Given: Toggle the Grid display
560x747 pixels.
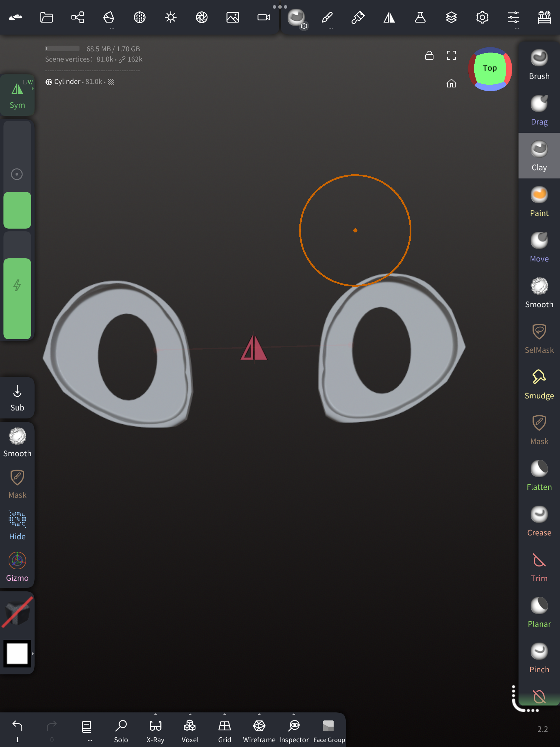Looking at the screenshot, I should pyautogui.click(x=225, y=730).
